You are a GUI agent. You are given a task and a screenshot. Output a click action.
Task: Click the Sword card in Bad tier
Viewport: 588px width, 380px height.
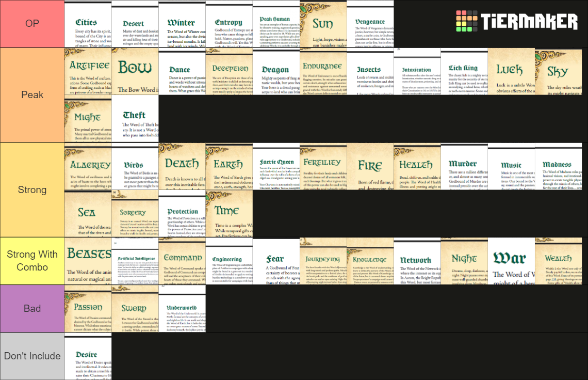(x=135, y=308)
